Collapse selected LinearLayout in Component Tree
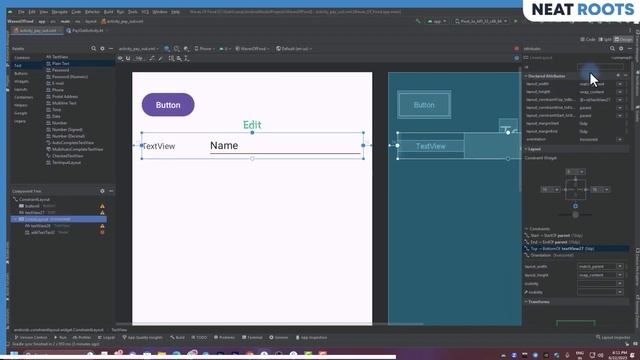This screenshot has width=640, height=360. click(x=16, y=219)
